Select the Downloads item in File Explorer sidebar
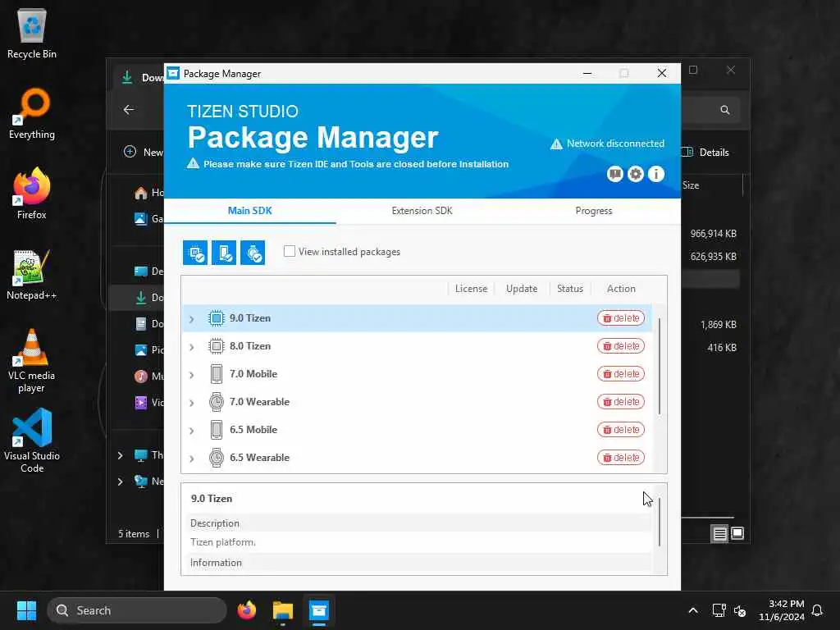The image size is (840, 630). tap(137, 297)
